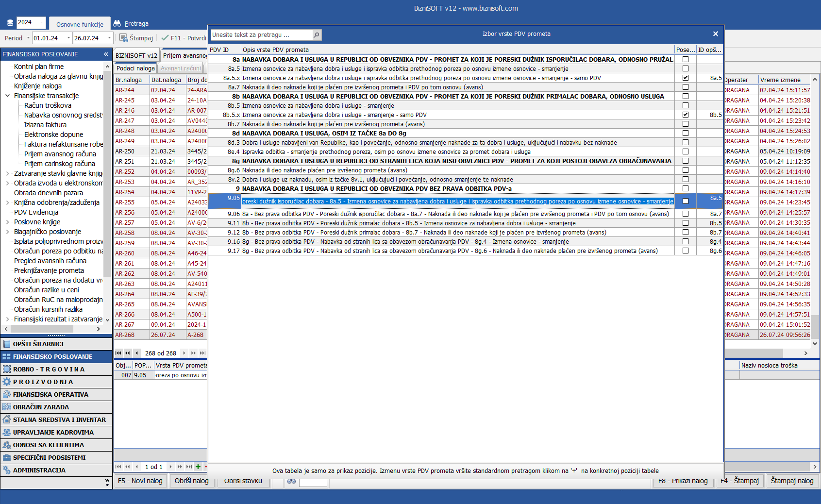The width and height of the screenshot is (821, 504).
Task: Click the binoculars icon next to Pretraga
Action: (x=117, y=23)
